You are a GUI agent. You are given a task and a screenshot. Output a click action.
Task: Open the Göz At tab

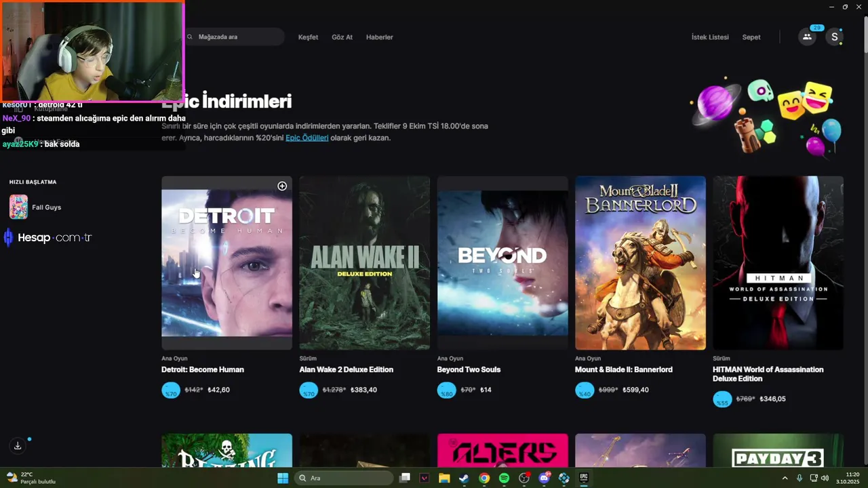click(342, 37)
